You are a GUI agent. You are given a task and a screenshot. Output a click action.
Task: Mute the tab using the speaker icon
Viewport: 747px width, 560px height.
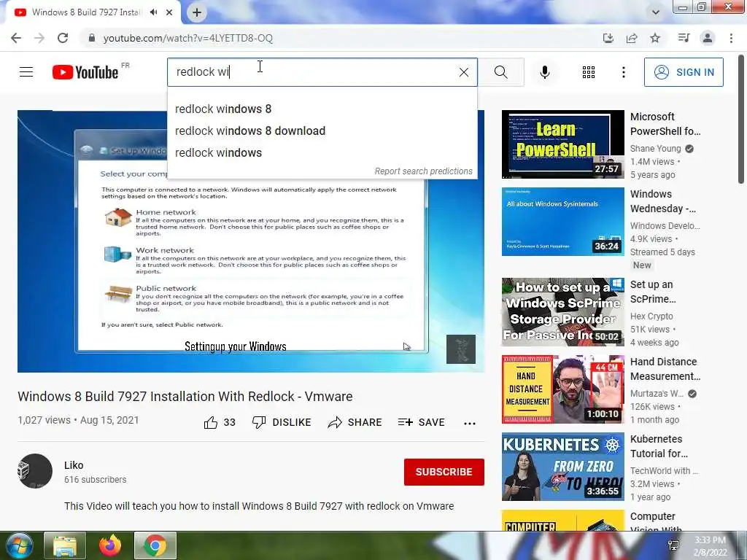click(153, 12)
